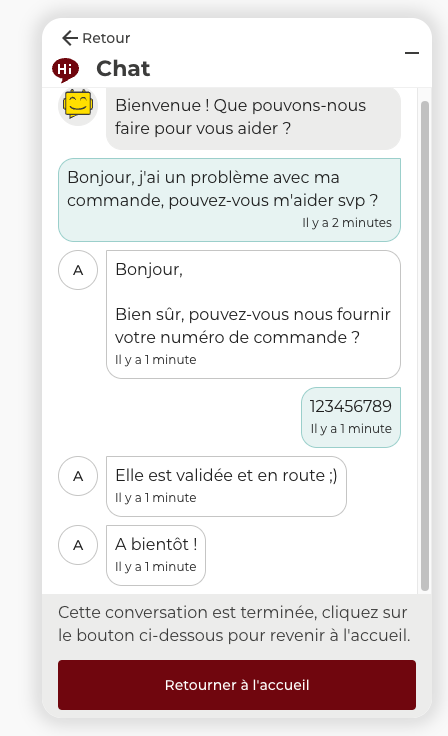This screenshot has width=448, height=736.
Task: Click the 'Elle est validée et en route' bubble
Action: pyautogui.click(x=226, y=486)
